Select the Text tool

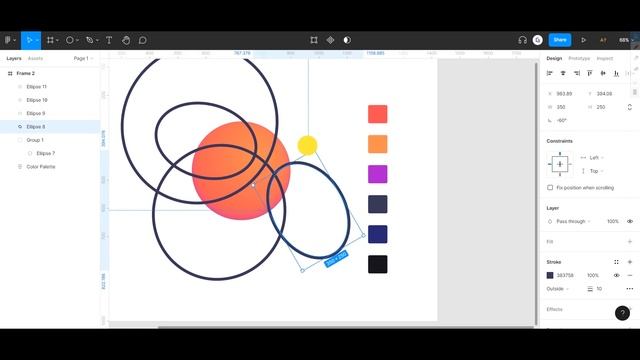pos(109,40)
